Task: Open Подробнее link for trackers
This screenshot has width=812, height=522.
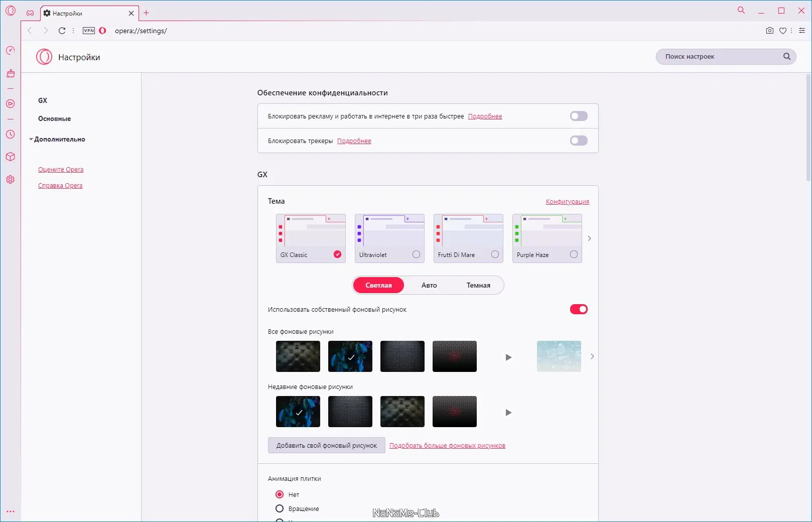Action: [354, 141]
